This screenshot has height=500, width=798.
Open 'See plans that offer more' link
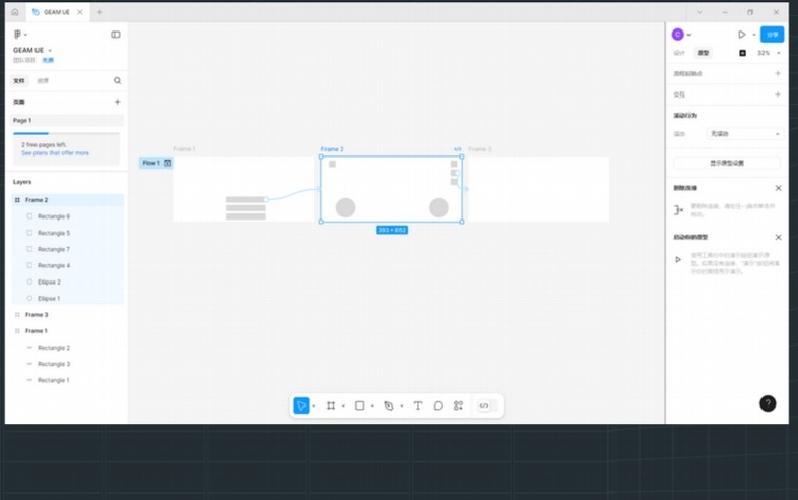(55, 153)
